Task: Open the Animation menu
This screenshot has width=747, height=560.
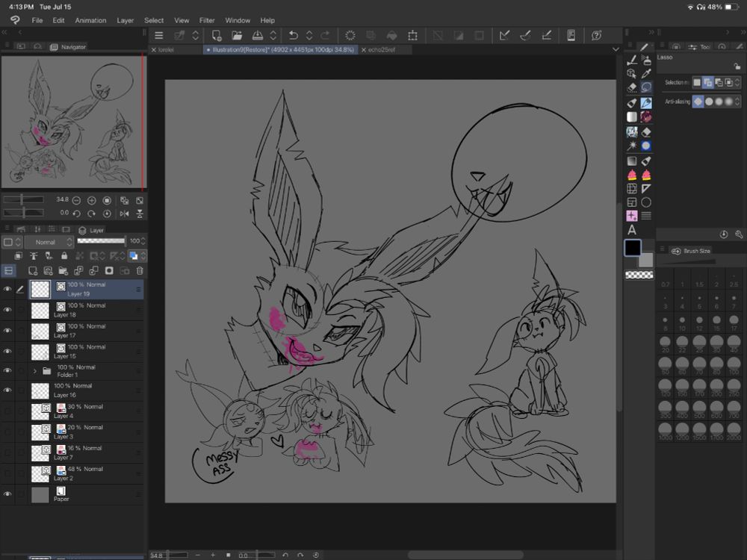Action: [x=90, y=20]
